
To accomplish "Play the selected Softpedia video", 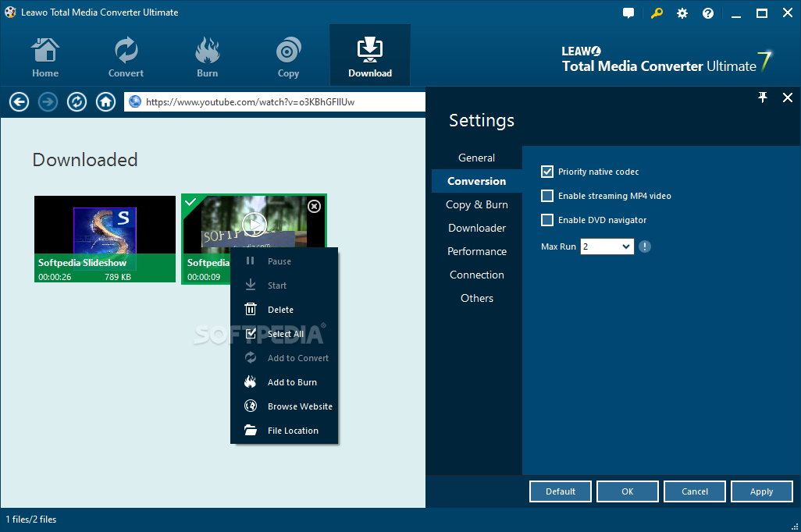I will (x=255, y=224).
